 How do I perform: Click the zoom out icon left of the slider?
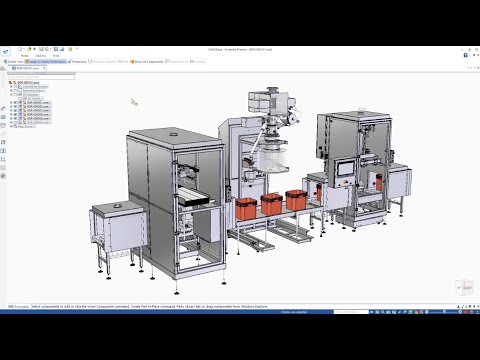pos(427,312)
